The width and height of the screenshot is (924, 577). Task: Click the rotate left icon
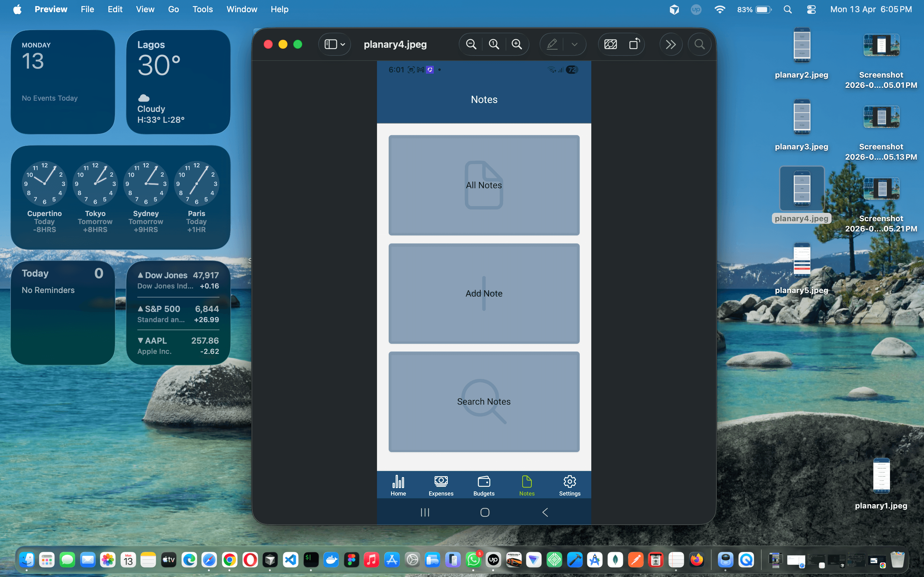(635, 44)
